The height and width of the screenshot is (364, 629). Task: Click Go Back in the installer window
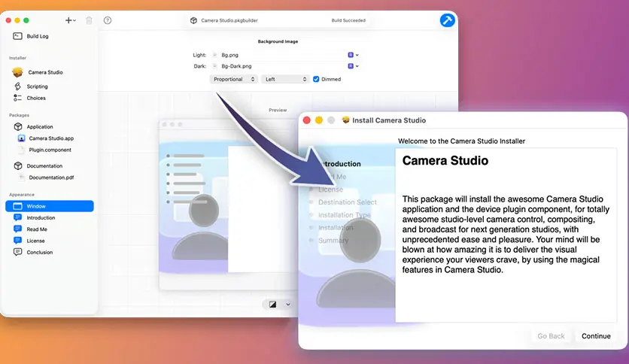coord(551,336)
